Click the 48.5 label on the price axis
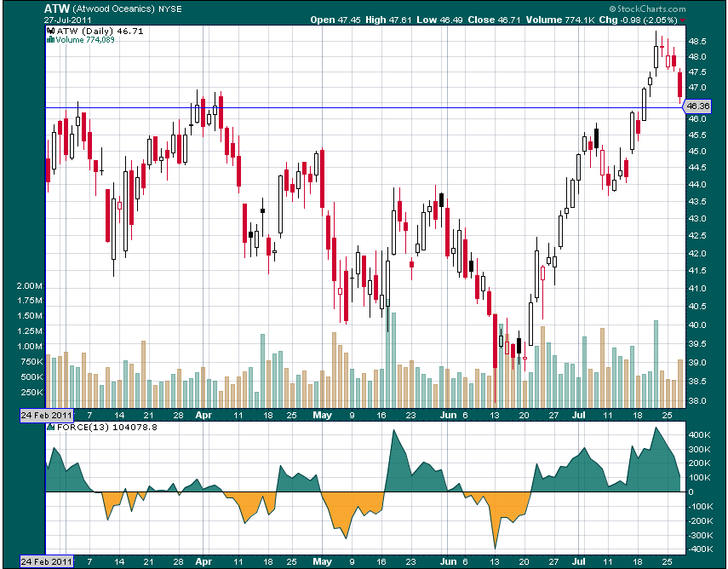Viewport: 728px width, 569px height. pyautogui.click(x=696, y=39)
